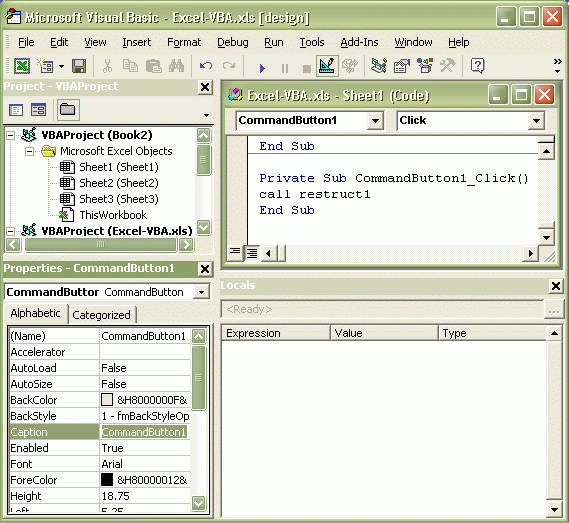The height and width of the screenshot is (523, 569).
Task: Collapse VBAProject (Book2) tree node
Action: pyautogui.click(x=11, y=135)
